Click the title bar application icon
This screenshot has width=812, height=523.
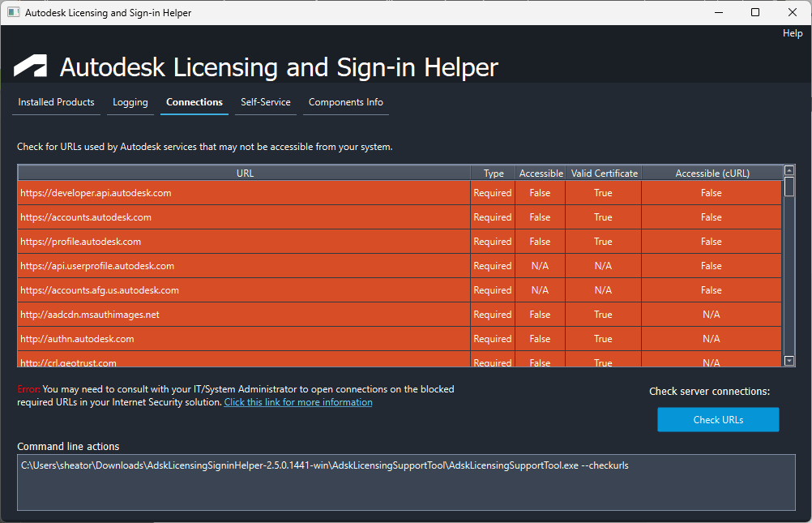(14, 12)
